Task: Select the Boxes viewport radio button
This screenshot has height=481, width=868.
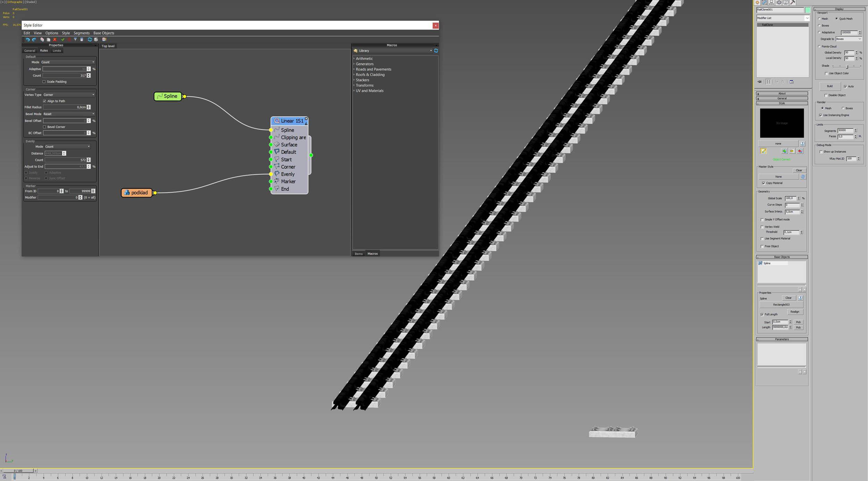Action: pos(819,26)
